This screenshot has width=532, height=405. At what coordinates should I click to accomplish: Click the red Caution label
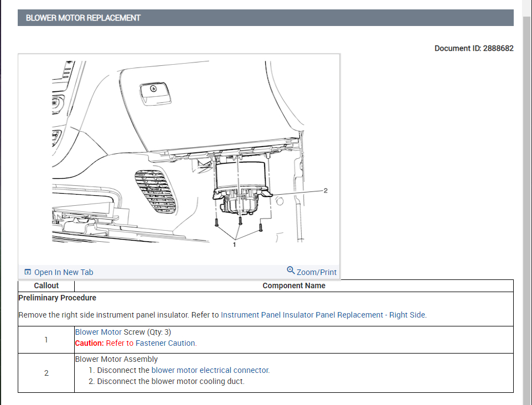(x=89, y=343)
